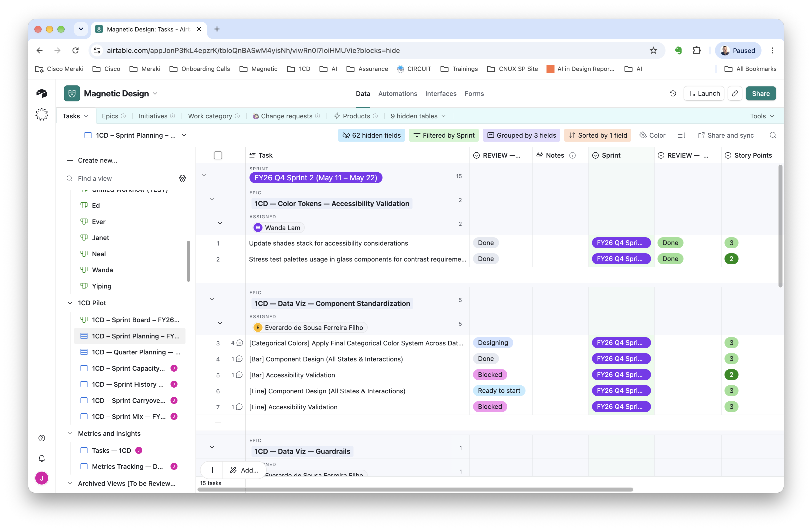Open the Omni assistant dotted circle icon
This screenshot has width=812, height=530.
[41, 115]
